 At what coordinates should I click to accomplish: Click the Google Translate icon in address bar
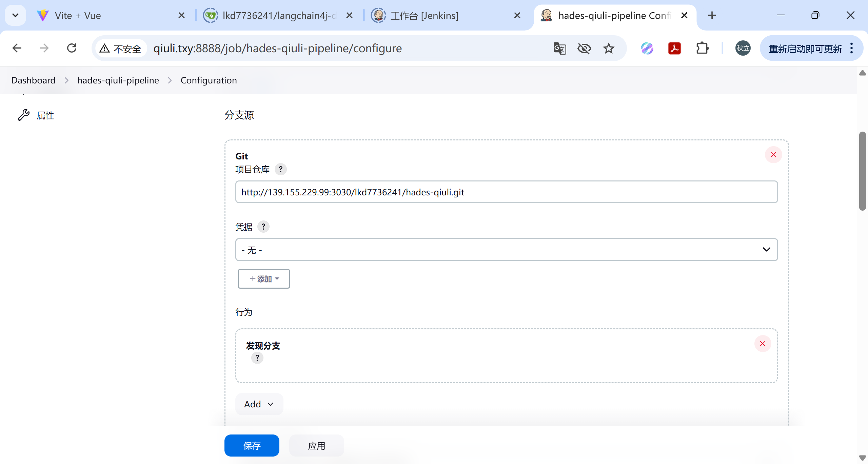click(559, 49)
